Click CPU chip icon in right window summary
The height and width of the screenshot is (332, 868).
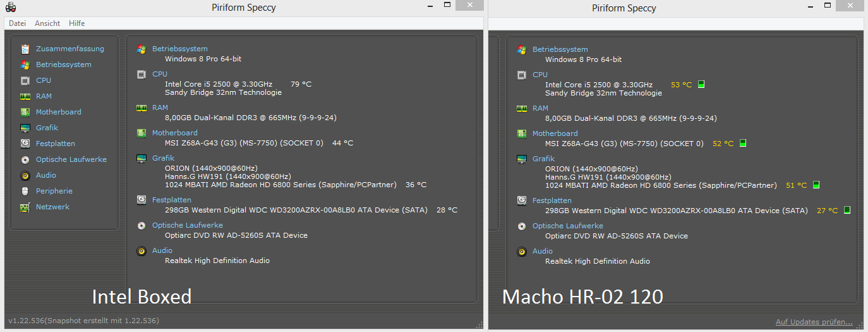coord(522,75)
